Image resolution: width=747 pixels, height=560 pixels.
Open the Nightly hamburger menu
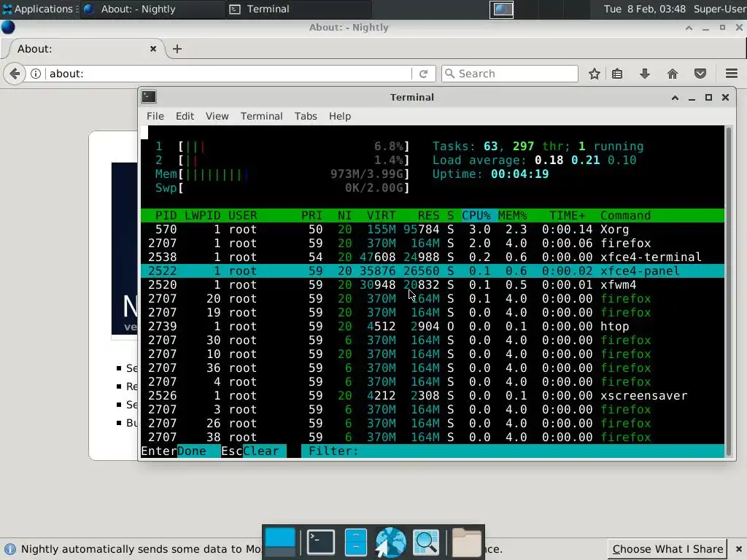pyautogui.click(x=731, y=74)
